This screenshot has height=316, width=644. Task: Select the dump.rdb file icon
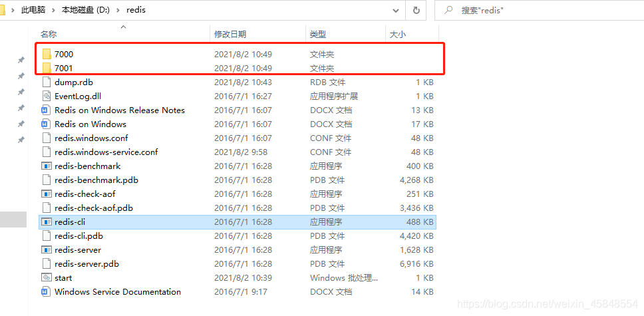[x=47, y=82]
